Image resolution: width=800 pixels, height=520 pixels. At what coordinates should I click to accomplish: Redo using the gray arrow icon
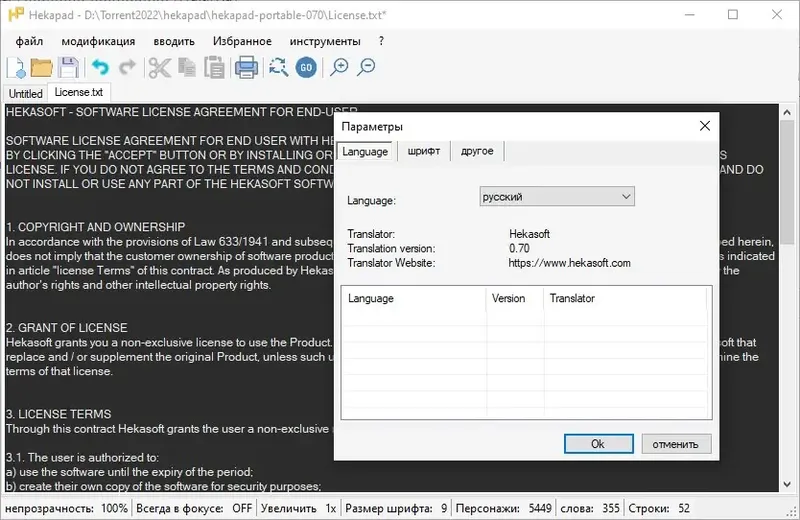pyautogui.click(x=128, y=67)
